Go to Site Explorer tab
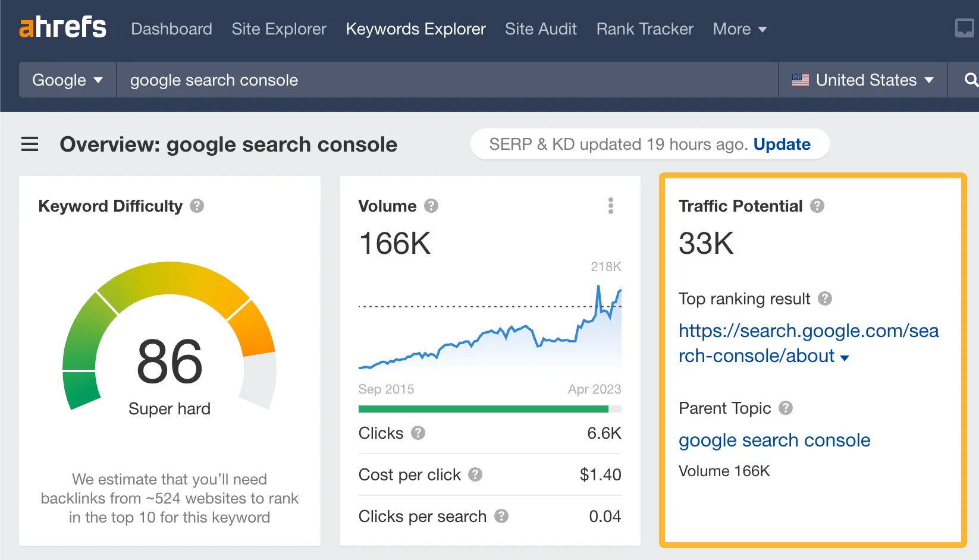The height and width of the screenshot is (560, 979). click(279, 29)
